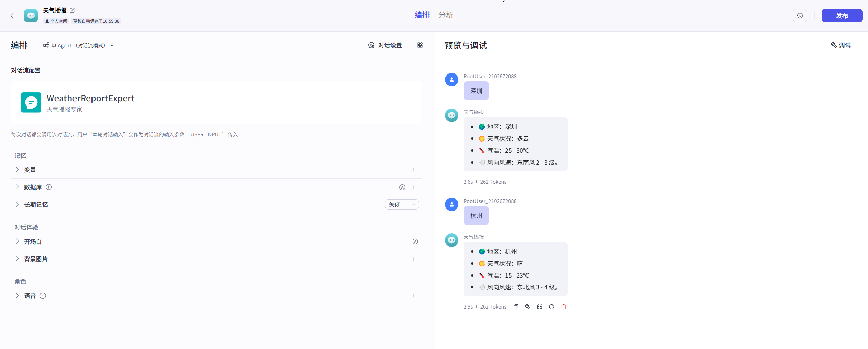The image size is (868, 349).
Task: Open version history clock icon
Action: [x=800, y=16]
